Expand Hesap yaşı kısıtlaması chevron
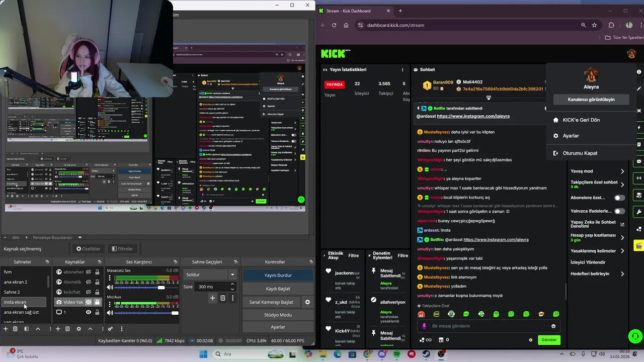The height and width of the screenshot is (362, 644). 622,237
